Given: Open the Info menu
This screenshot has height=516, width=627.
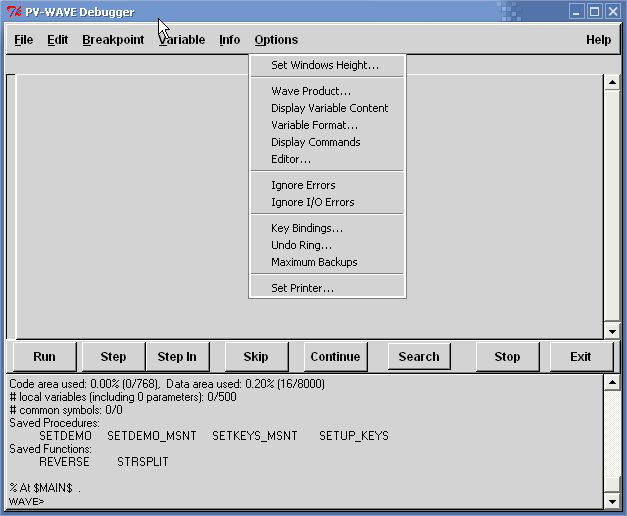Looking at the screenshot, I should 230,40.
